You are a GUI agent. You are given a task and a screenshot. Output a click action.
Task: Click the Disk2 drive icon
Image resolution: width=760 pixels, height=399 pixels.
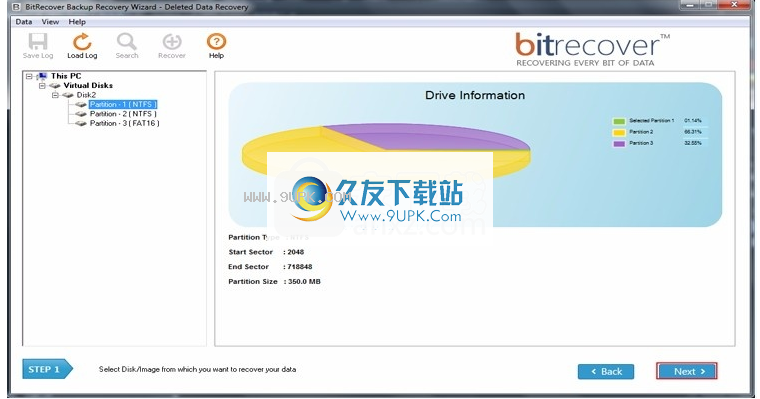(x=68, y=95)
